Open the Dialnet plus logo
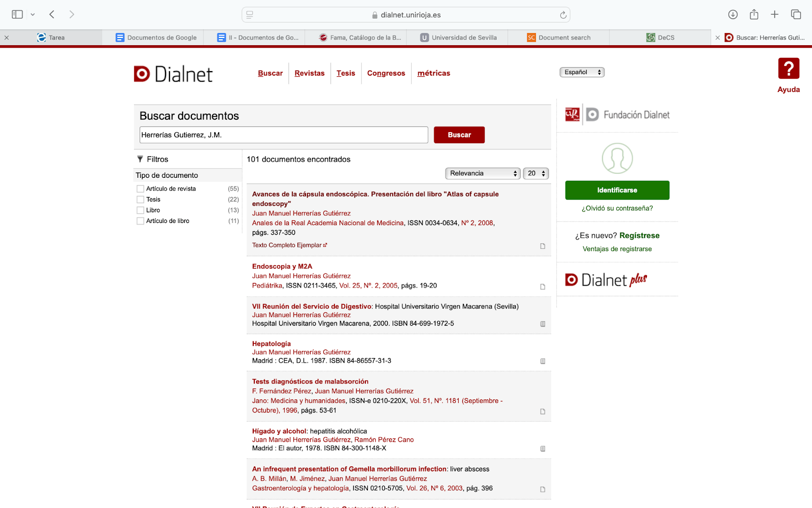Image resolution: width=812 pixels, height=508 pixels. (x=606, y=279)
